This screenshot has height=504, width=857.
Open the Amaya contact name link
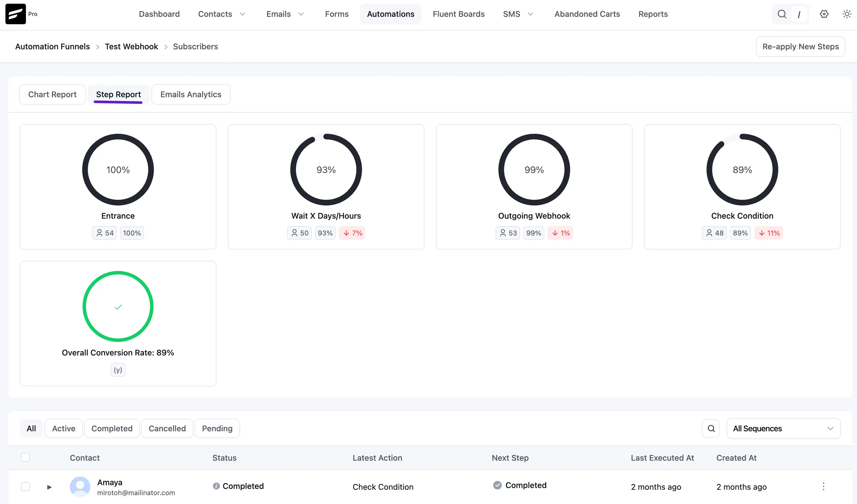(x=109, y=482)
